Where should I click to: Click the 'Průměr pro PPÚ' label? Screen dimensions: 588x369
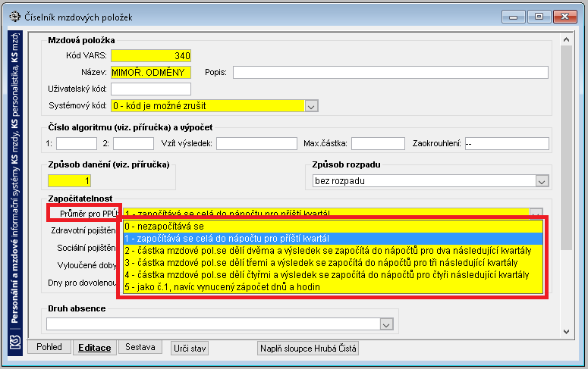point(90,214)
